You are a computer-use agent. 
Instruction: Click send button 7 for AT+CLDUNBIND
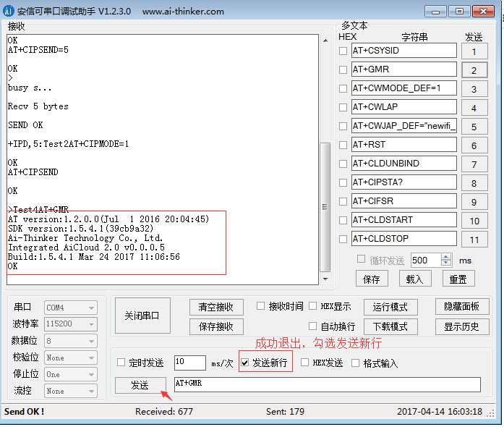(x=474, y=164)
